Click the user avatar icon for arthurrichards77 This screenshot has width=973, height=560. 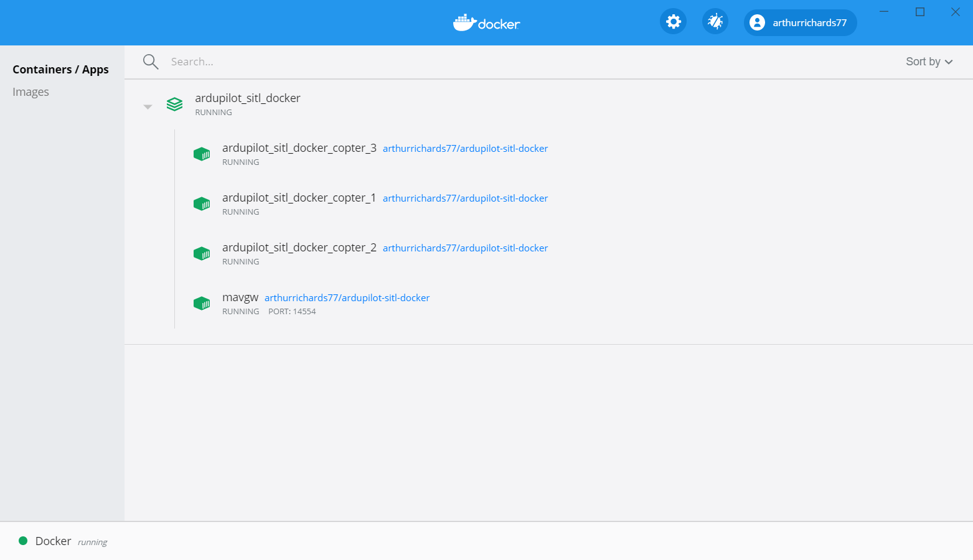point(757,22)
